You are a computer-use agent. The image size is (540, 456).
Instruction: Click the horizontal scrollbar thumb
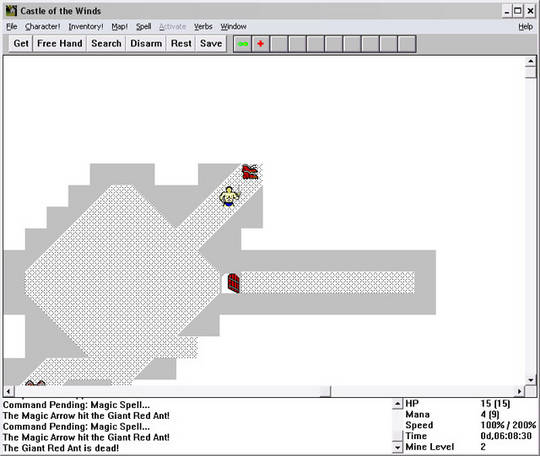[325, 392]
